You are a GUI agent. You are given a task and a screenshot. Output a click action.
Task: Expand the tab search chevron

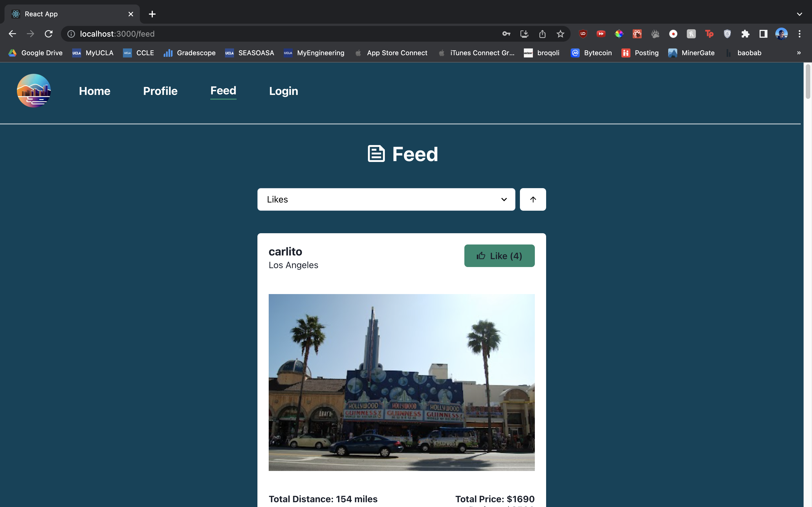click(799, 14)
